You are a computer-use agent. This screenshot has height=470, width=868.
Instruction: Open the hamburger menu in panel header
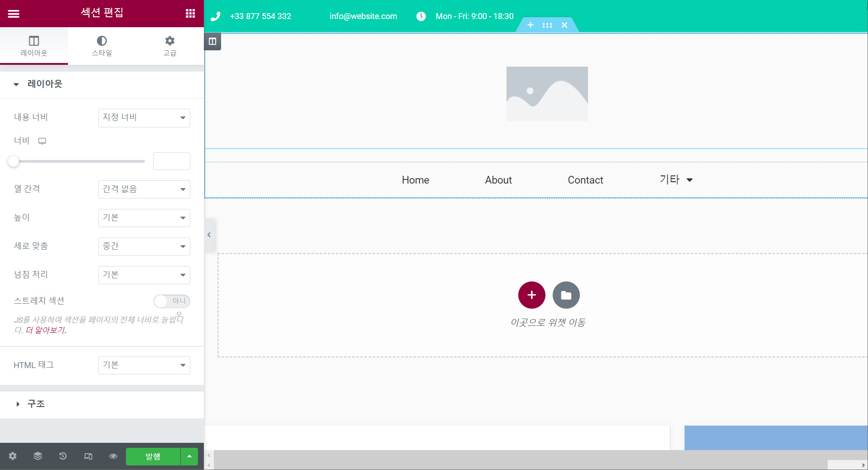pos(14,14)
